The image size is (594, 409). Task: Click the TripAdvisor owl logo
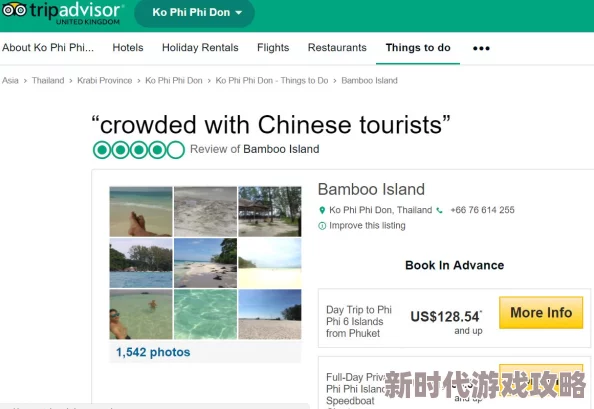point(14,10)
